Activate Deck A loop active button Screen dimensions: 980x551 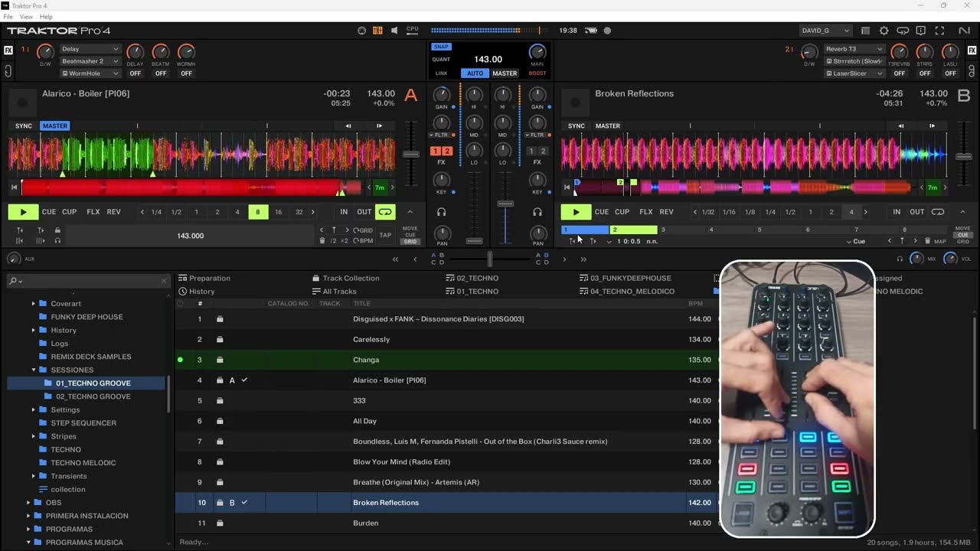(385, 212)
